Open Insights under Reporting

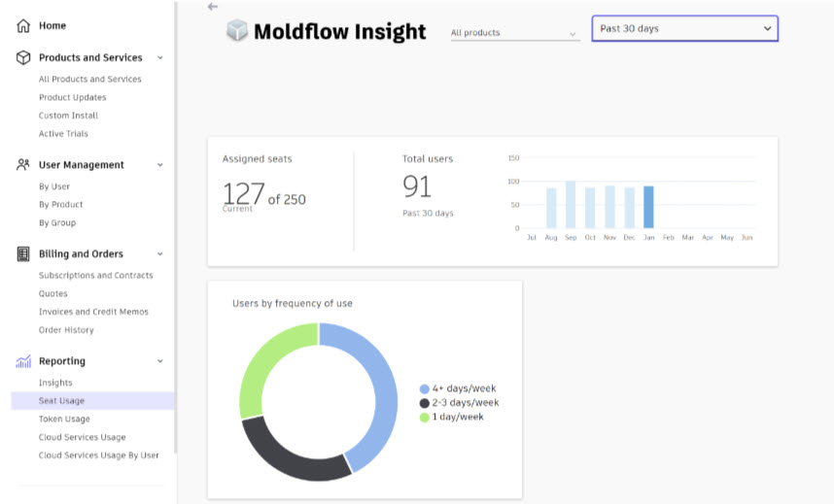pyautogui.click(x=55, y=383)
